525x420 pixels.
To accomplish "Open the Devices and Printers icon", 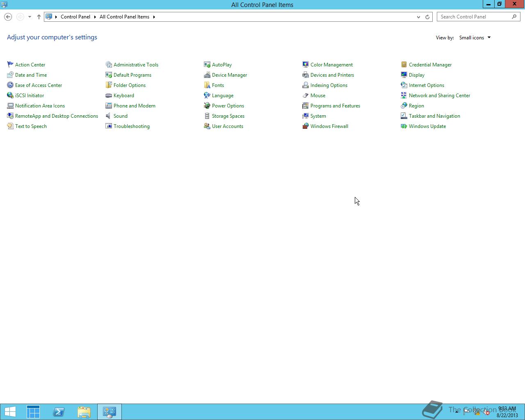I will click(x=306, y=75).
